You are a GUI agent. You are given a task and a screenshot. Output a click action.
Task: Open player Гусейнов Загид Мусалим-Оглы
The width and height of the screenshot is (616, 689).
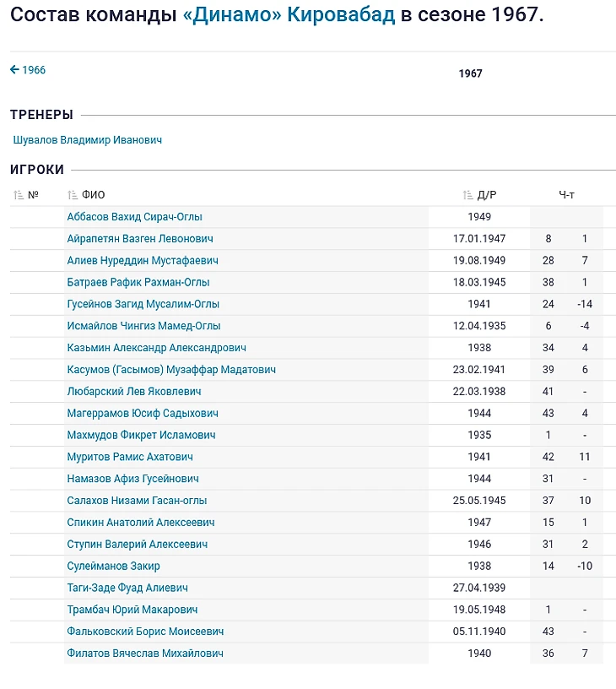coord(143,304)
